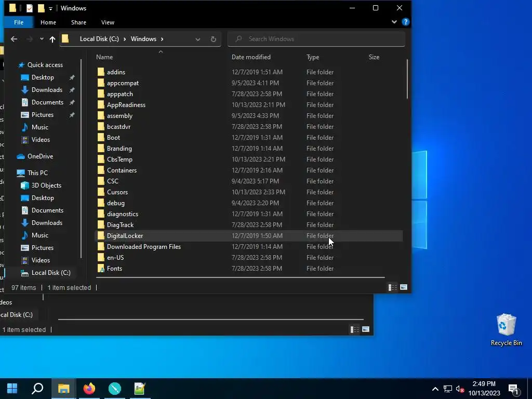Go back using the back arrow
The height and width of the screenshot is (399, 532).
click(x=14, y=39)
